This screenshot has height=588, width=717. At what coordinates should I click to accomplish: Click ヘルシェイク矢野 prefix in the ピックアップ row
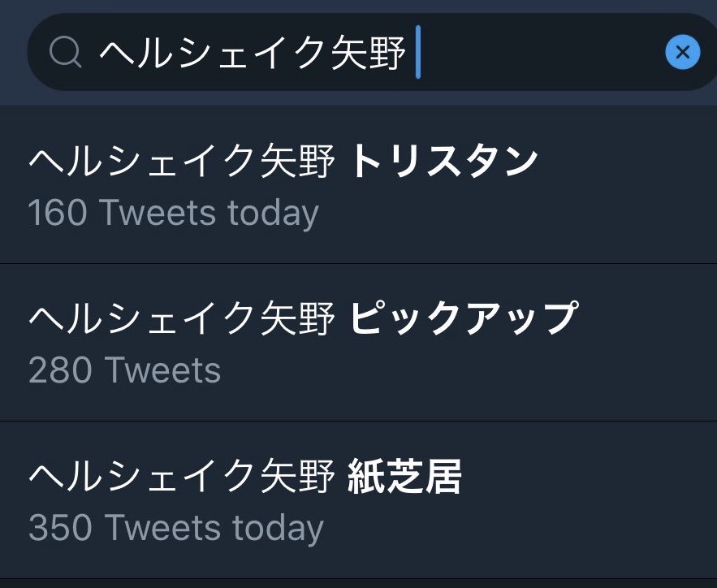[182, 318]
